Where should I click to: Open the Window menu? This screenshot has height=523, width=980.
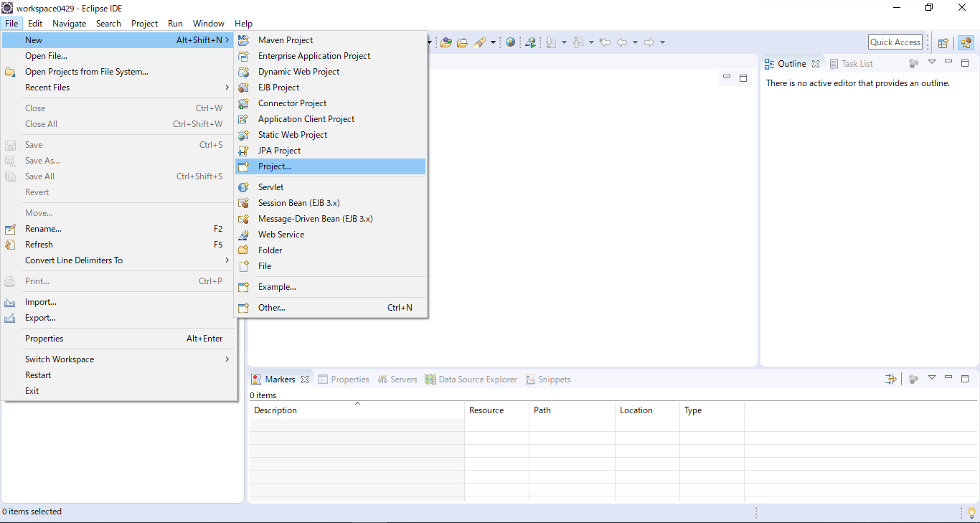pyautogui.click(x=208, y=24)
